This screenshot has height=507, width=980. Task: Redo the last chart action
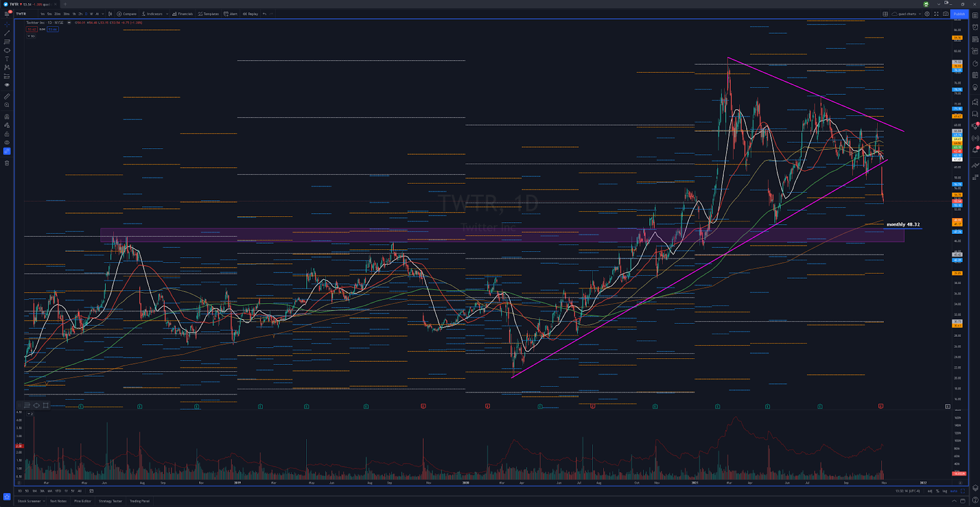pos(271,13)
